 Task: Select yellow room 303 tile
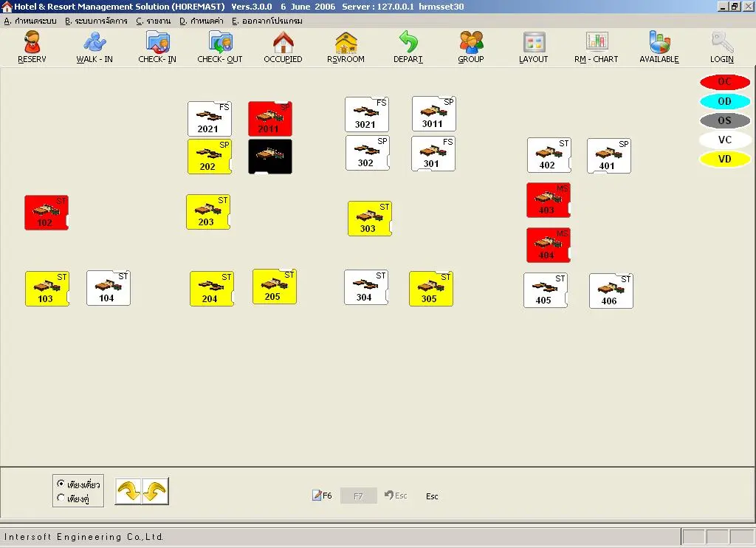(369, 219)
